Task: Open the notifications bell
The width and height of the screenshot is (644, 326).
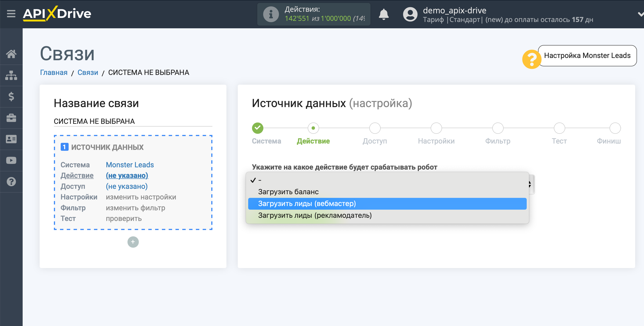Action: (x=384, y=14)
